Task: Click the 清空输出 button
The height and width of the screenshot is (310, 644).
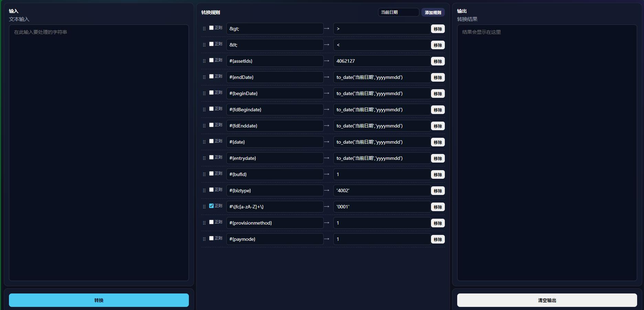Action: coord(547,300)
